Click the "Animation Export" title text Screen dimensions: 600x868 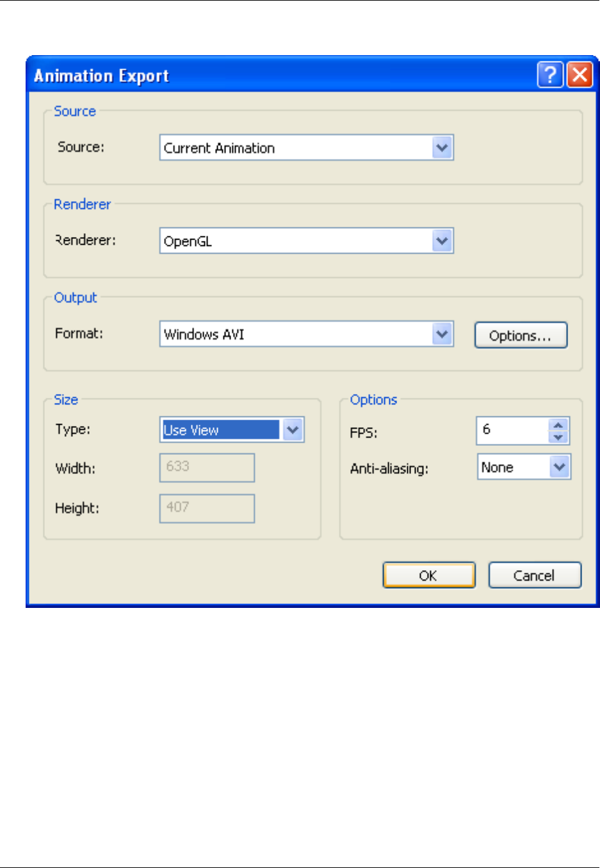[x=101, y=76]
